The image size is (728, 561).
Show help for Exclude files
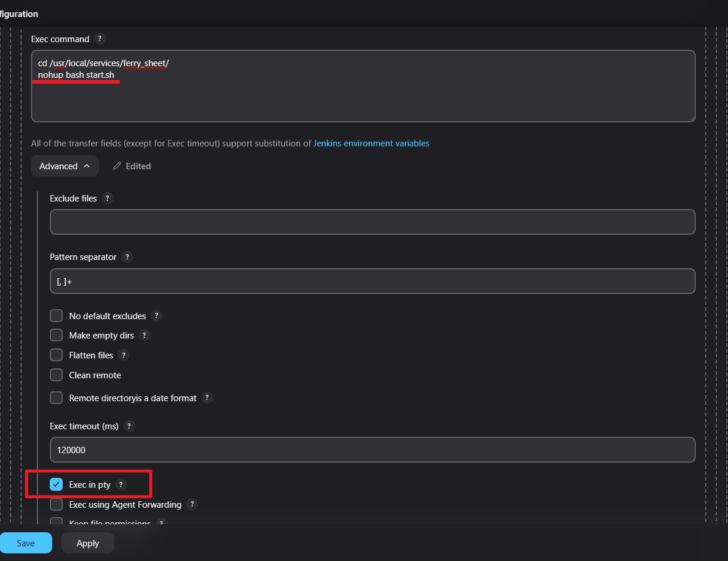pos(107,198)
